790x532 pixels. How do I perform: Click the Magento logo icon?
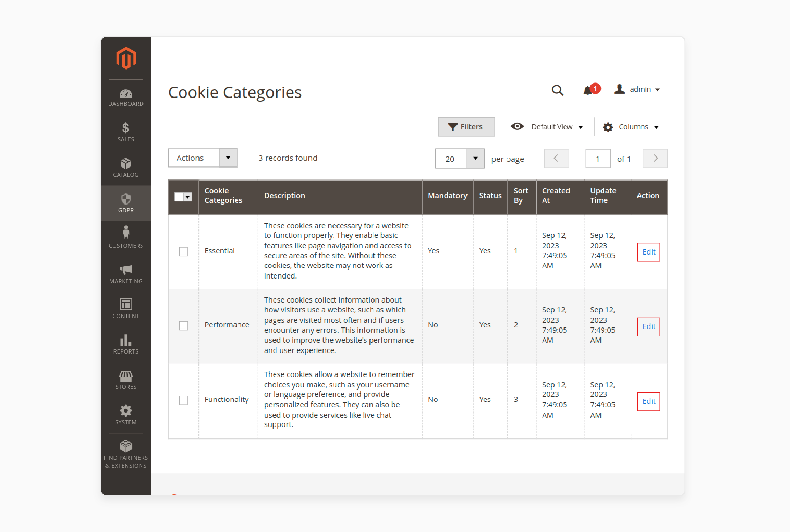click(x=126, y=58)
